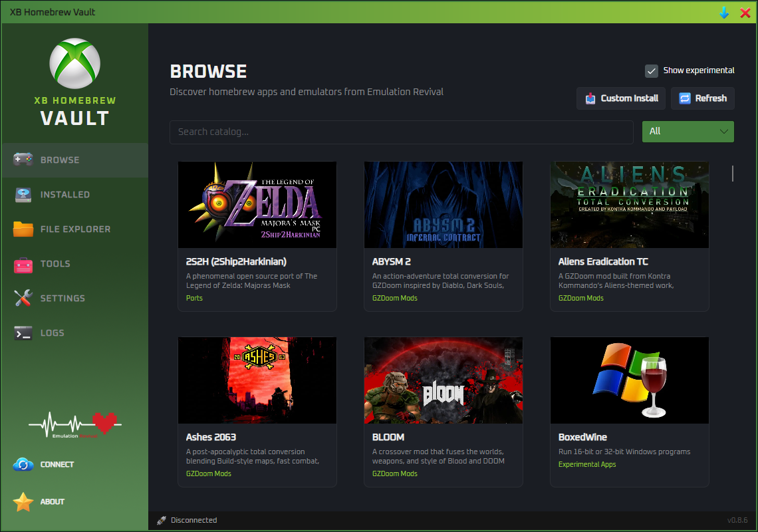The height and width of the screenshot is (532, 758).
Task: Click the Aliens Eradication description text
Action: [616, 281]
